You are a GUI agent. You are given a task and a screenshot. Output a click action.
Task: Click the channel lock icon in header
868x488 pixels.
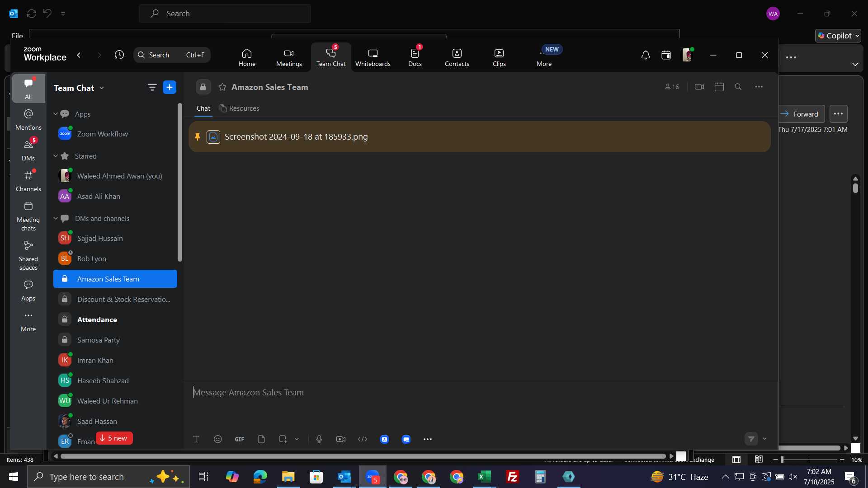[x=203, y=87]
